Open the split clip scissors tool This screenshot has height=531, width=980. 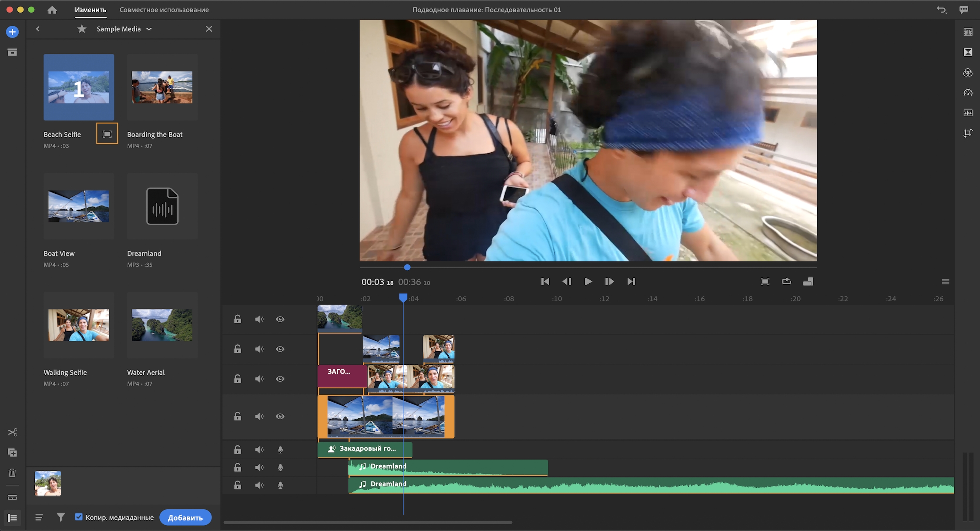(x=12, y=432)
